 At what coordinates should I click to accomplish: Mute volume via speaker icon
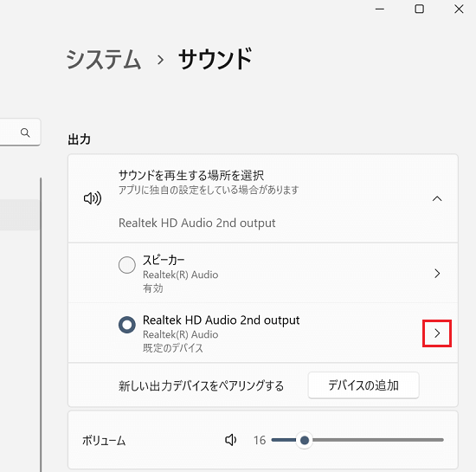pos(231,440)
